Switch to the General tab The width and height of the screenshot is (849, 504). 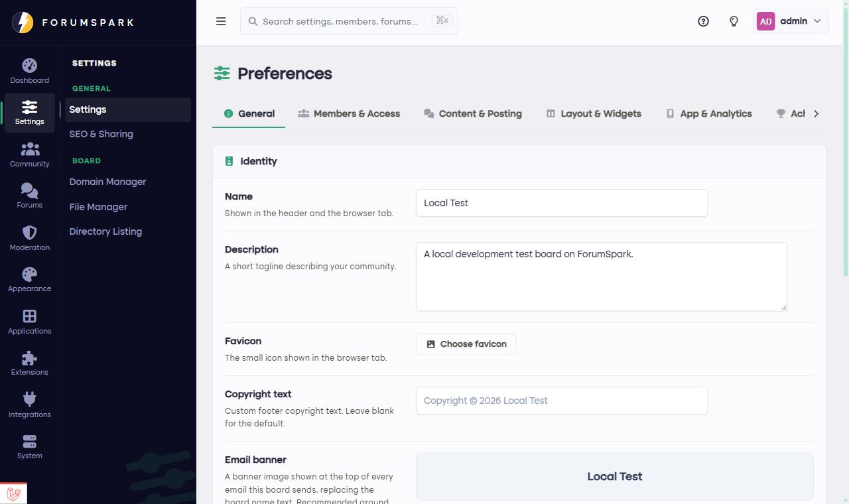coord(249,113)
